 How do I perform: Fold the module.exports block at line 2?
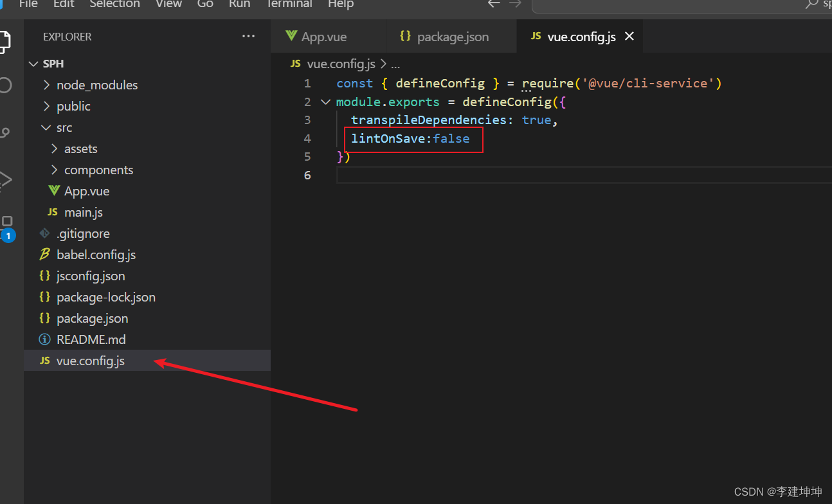325,102
